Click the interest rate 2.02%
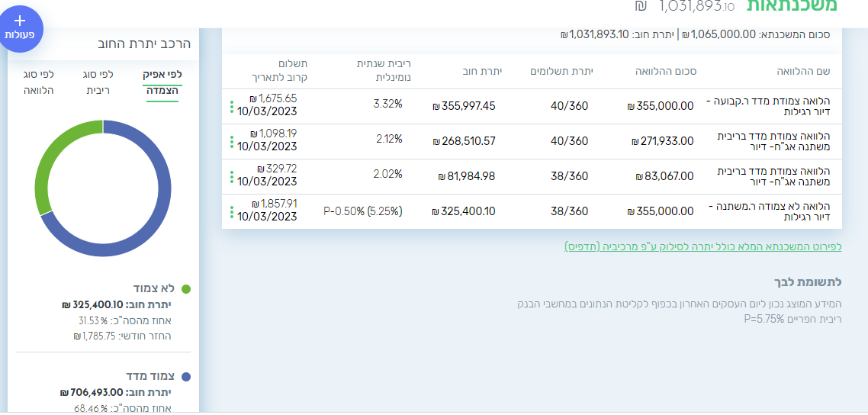Image resolution: width=868 pixels, height=415 pixels. tap(388, 174)
